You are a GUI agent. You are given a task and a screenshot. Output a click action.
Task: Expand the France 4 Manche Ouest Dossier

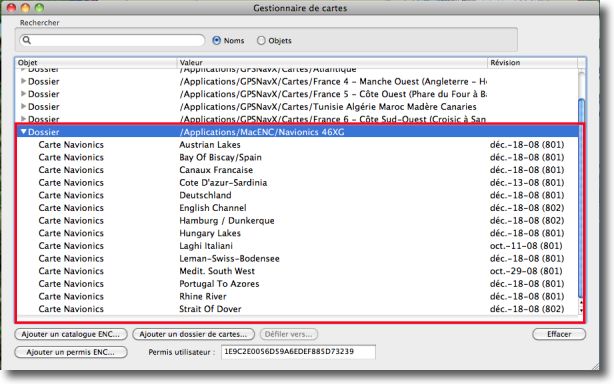[23, 81]
